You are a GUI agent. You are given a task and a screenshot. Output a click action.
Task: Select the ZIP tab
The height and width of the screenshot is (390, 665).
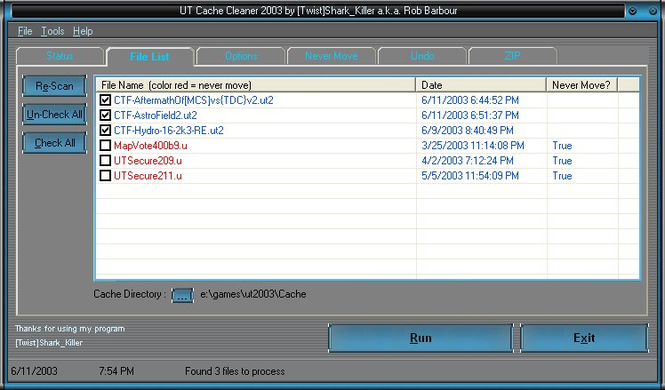(x=512, y=56)
